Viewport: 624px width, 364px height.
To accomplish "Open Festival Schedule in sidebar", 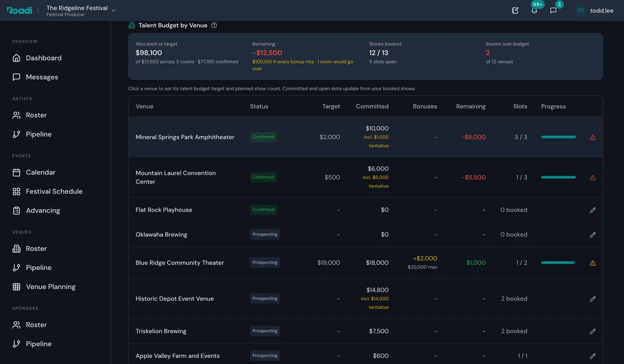I will click(x=55, y=192).
